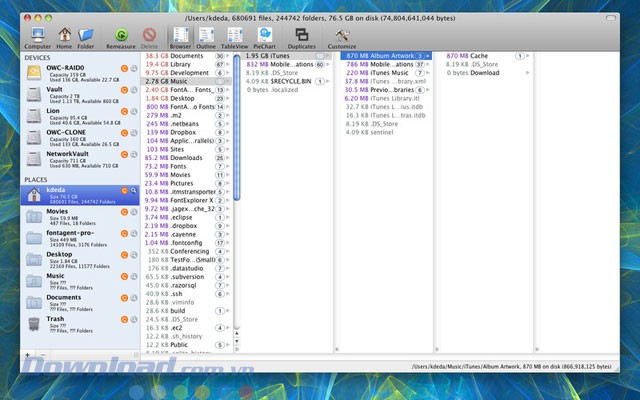
Task: Expand the Cache folder arrow
Action: coord(527,57)
